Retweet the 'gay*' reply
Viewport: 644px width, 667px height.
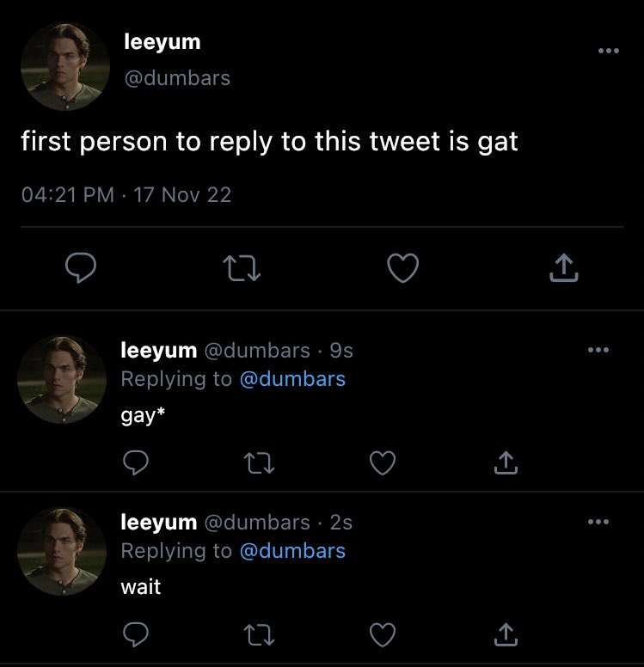coord(259,463)
